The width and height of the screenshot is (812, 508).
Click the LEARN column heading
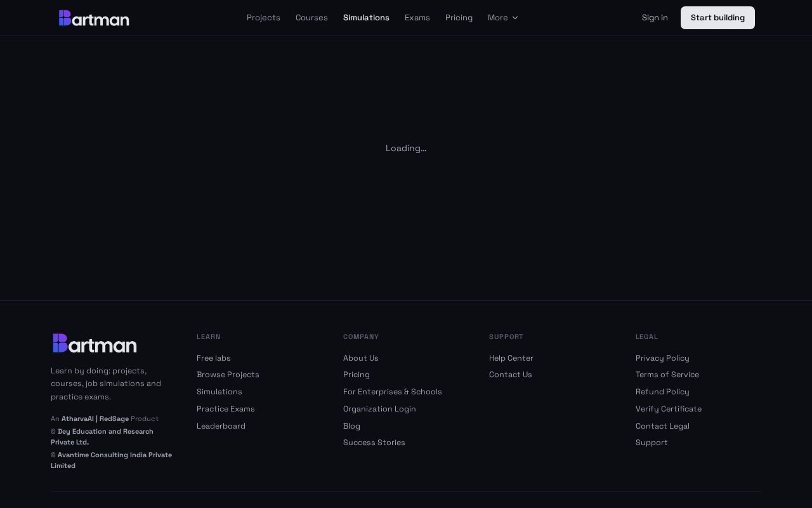click(x=209, y=337)
